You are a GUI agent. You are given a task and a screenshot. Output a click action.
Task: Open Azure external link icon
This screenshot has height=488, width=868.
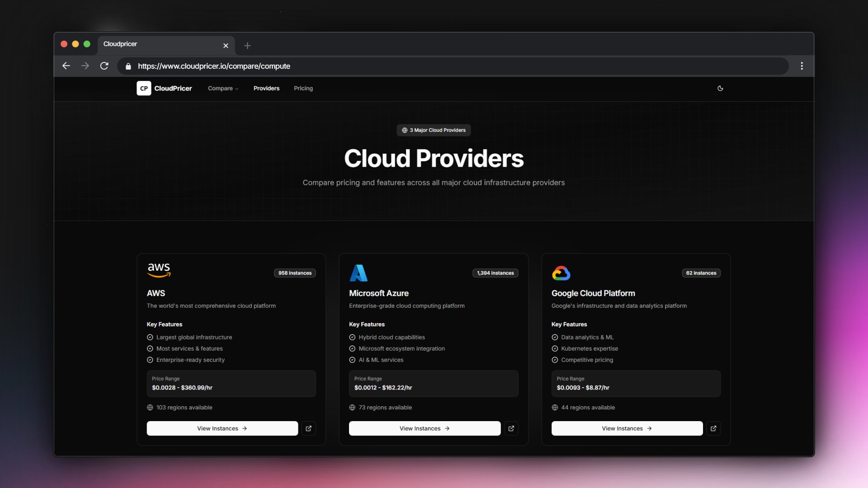pyautogui.click(x=511, y=428)
